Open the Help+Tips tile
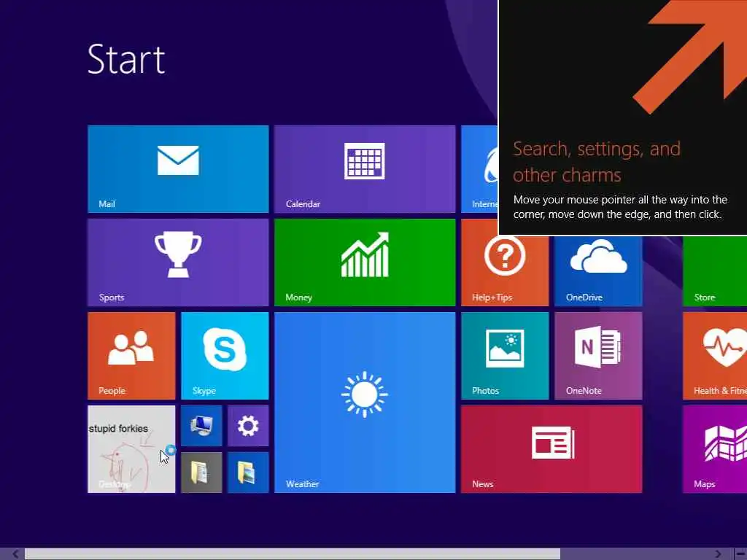This screenshot has width=747, height=560. coord(505,271)
